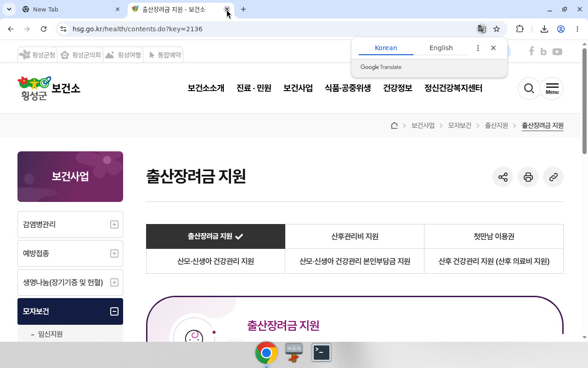Follow the 통합예약 top link
The image size is (588, 368).
pyautogui.click(x=165, y=55)
